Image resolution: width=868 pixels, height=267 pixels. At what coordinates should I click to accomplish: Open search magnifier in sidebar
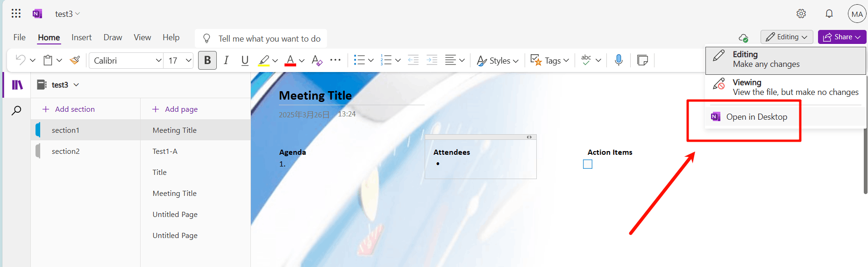coord(16,110)
